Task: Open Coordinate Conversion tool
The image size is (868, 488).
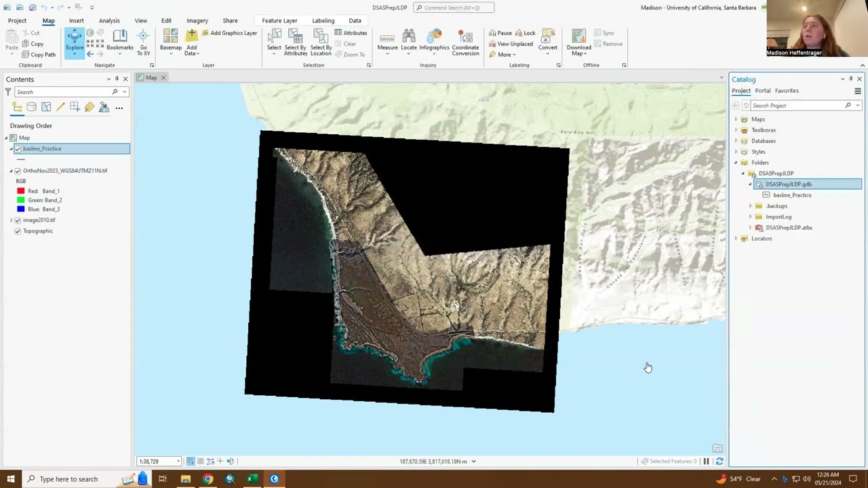Action: (x=465, y=43)
